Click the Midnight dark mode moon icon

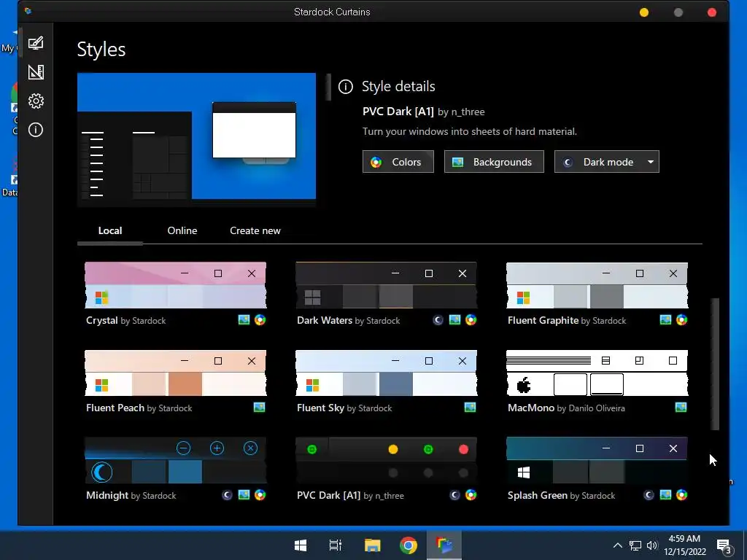(228, 495)
